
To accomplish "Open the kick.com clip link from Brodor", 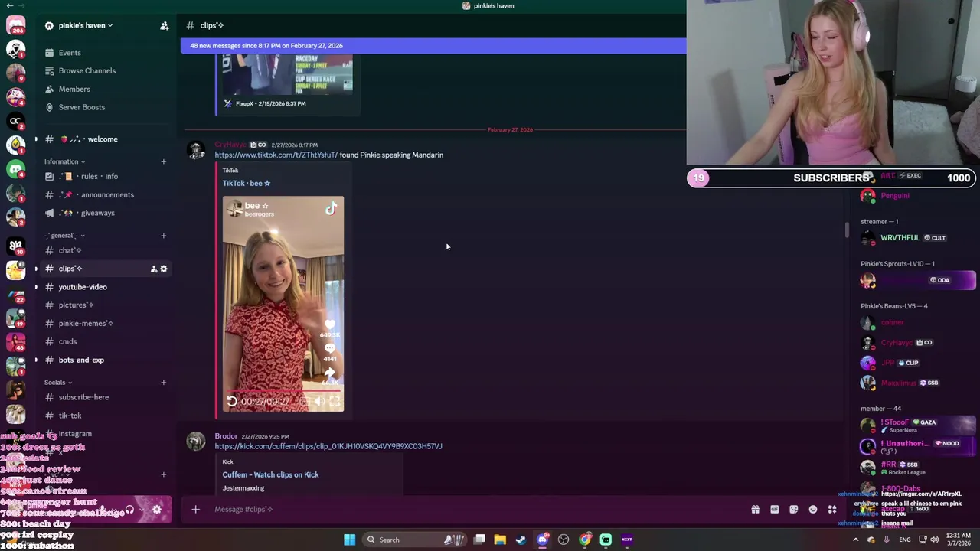I will click(x=328, y=446).
